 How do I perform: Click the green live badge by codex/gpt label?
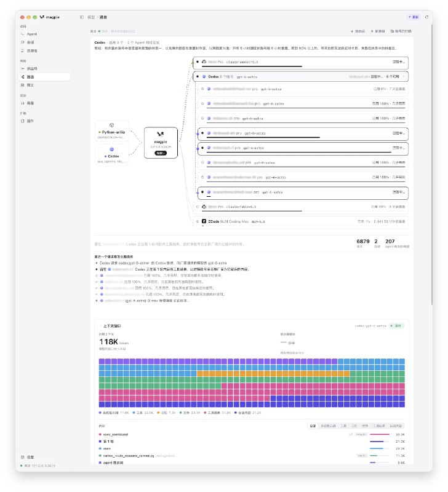click(396, 326)
